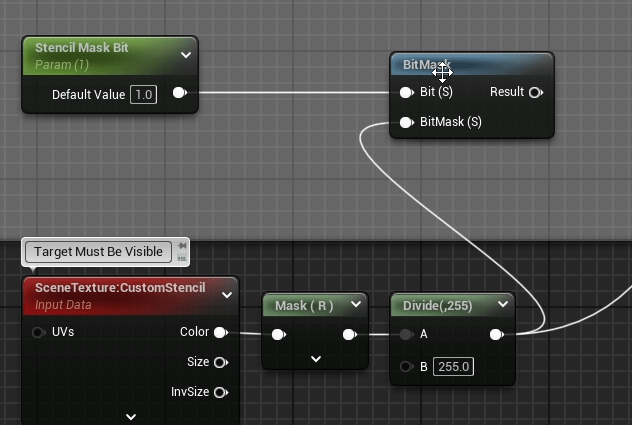
Task: Click the Default Value 1.0 field
Action: coord(144,94)
